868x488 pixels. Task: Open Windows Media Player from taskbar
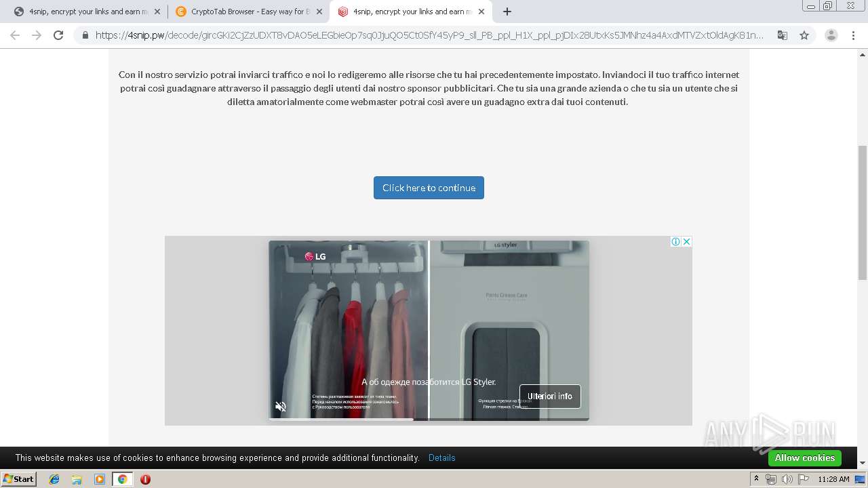(100, 479)
